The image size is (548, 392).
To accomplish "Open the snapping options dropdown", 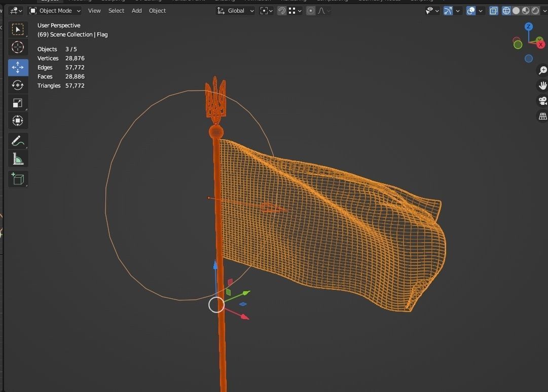I will [x=296, y=11].
